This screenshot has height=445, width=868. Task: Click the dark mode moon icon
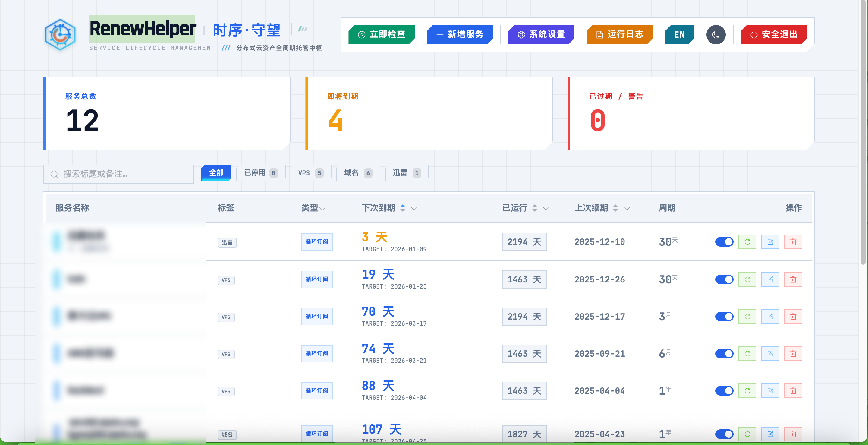tap(716, 34)
